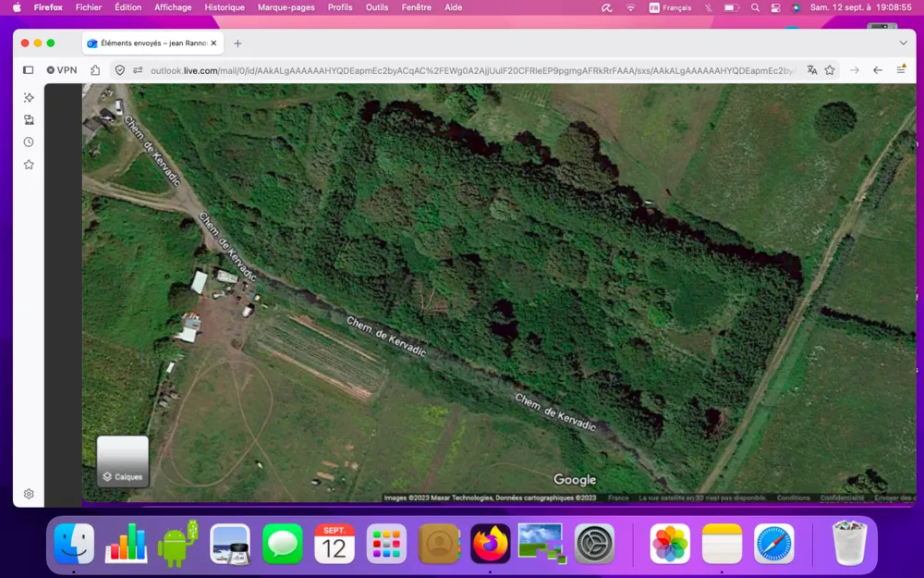Expand the list all tabs chevron
Screen dimensions: 924x578
(904, 43)
